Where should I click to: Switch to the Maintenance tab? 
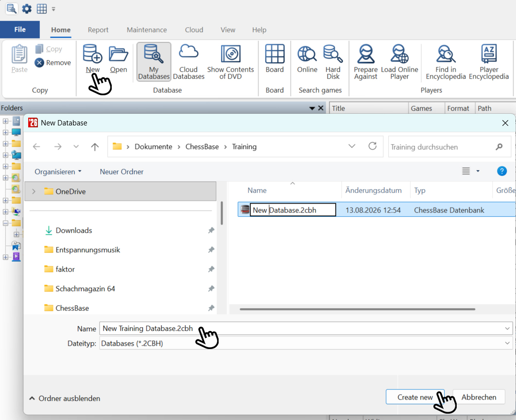point(147,30)
